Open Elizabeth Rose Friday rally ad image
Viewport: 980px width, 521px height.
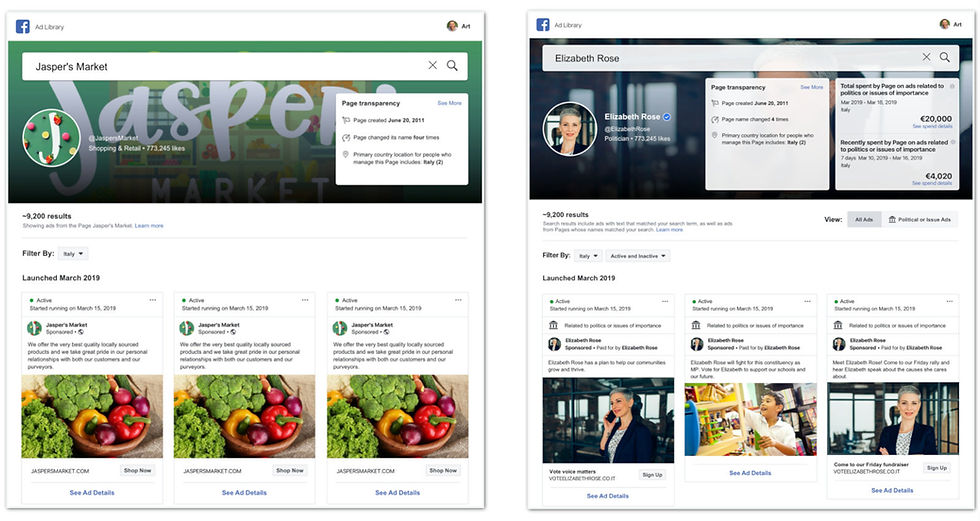point(892,418)
